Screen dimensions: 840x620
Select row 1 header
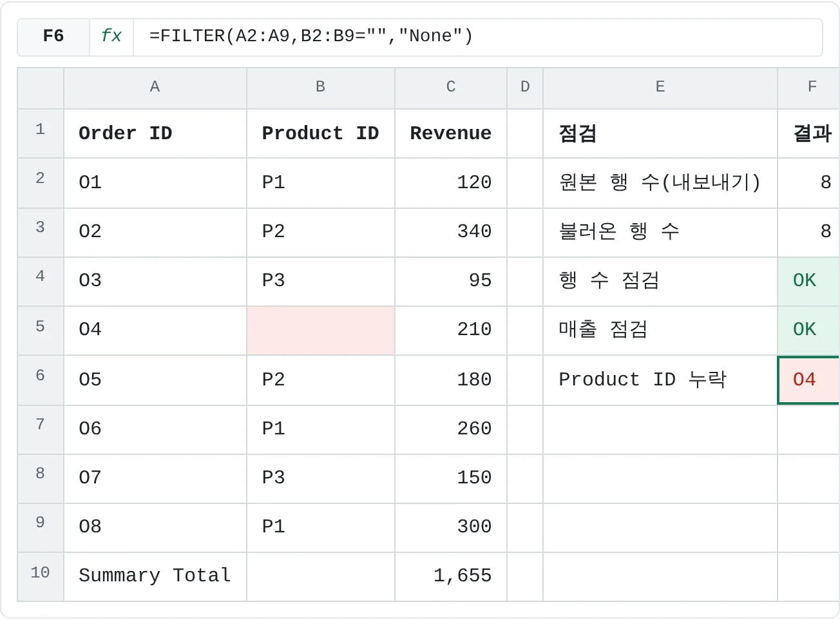[x=41, y=133]
